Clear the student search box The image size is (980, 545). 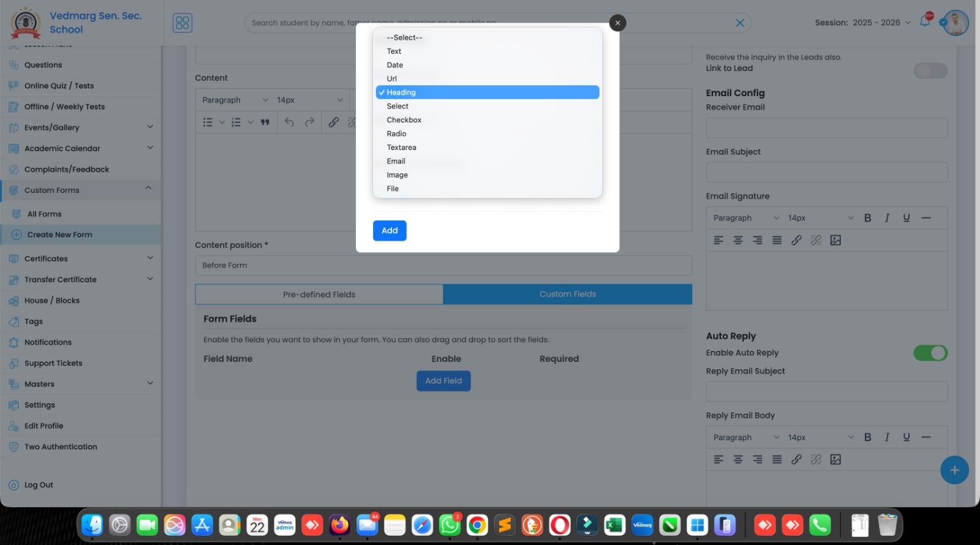point(740,23)
